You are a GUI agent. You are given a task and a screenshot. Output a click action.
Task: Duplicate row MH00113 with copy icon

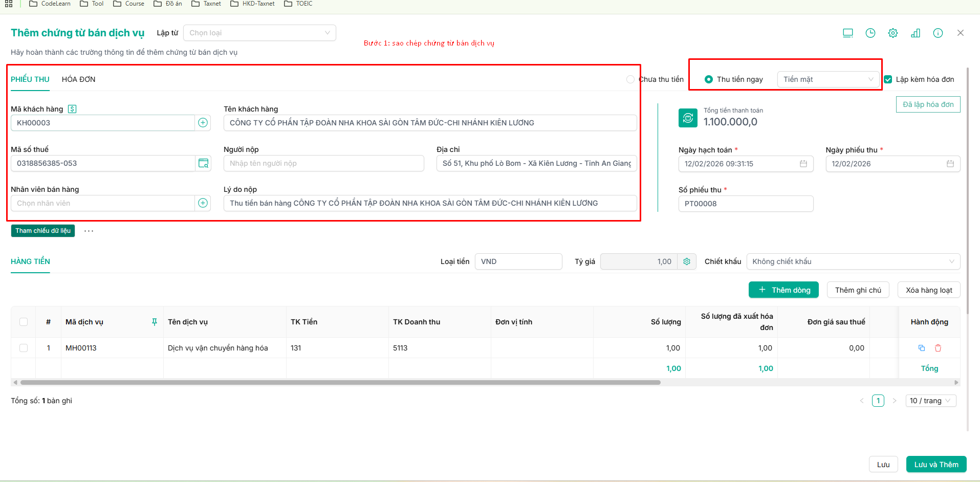[922, 348]
